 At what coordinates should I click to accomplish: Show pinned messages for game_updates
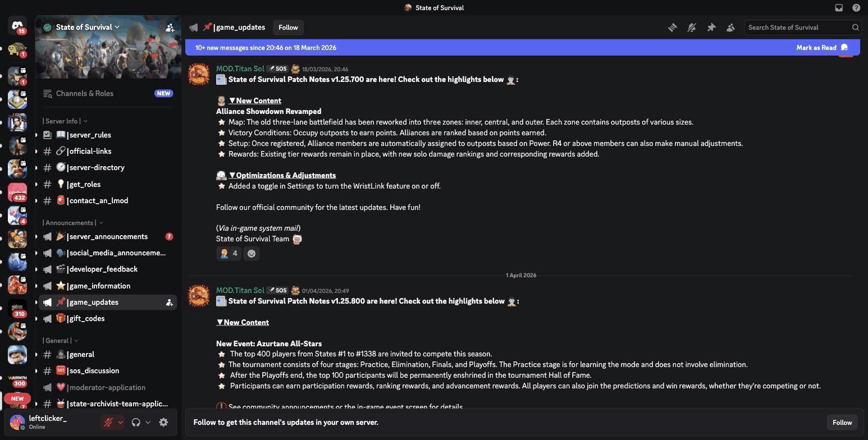pos(711,27)
